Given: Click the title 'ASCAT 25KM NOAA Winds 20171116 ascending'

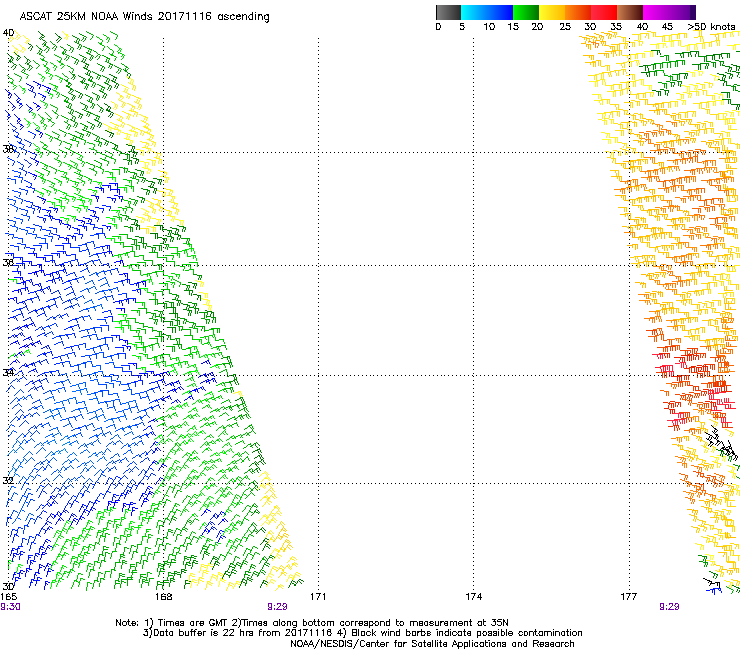Looking at the screenshot, I should coord(144,16).
